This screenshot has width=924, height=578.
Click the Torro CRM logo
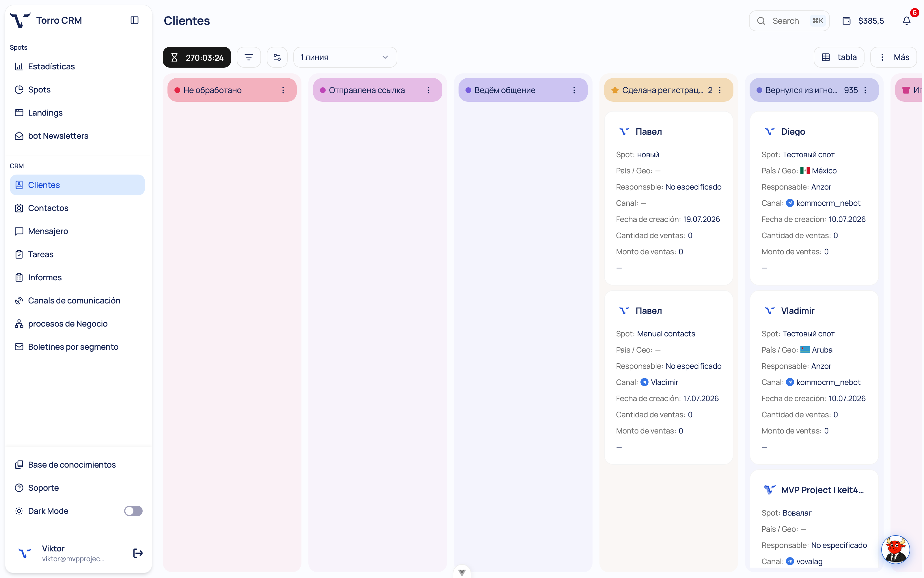(20, 20)
